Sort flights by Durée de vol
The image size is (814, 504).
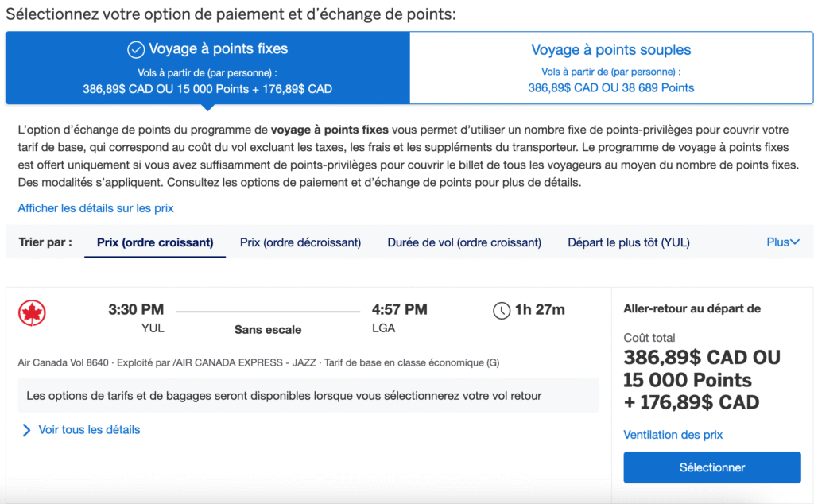(464, 242)
